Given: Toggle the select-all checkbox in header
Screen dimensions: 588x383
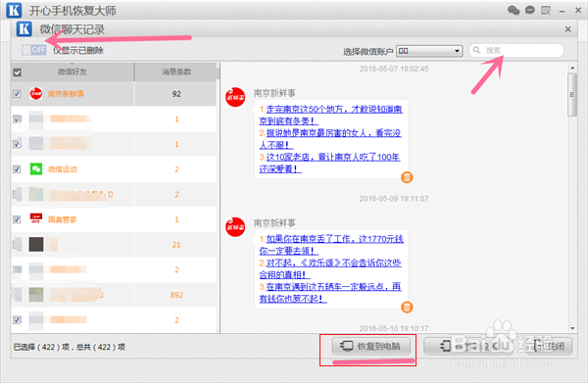Looking at the screenshot, I should pos(18,72).
